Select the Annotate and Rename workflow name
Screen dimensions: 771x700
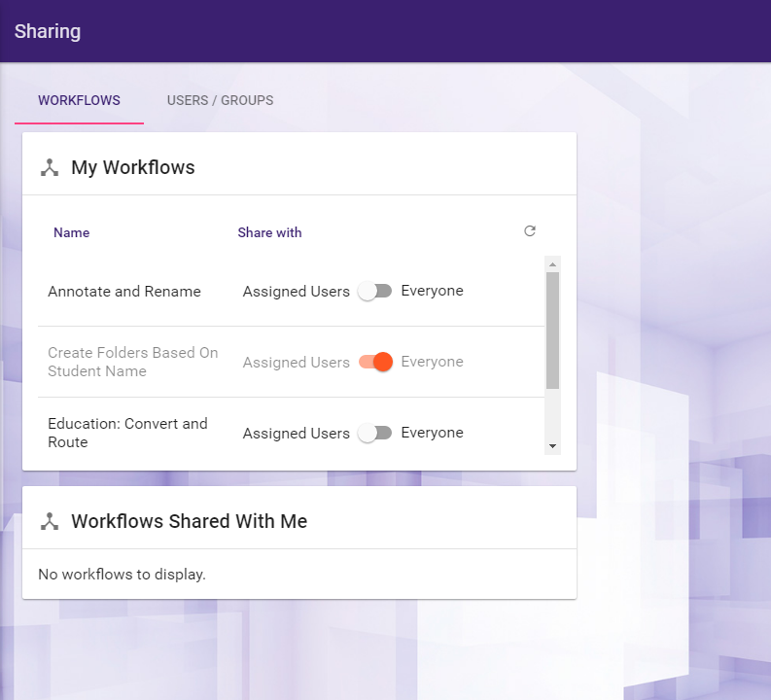(x=124, y=292)
